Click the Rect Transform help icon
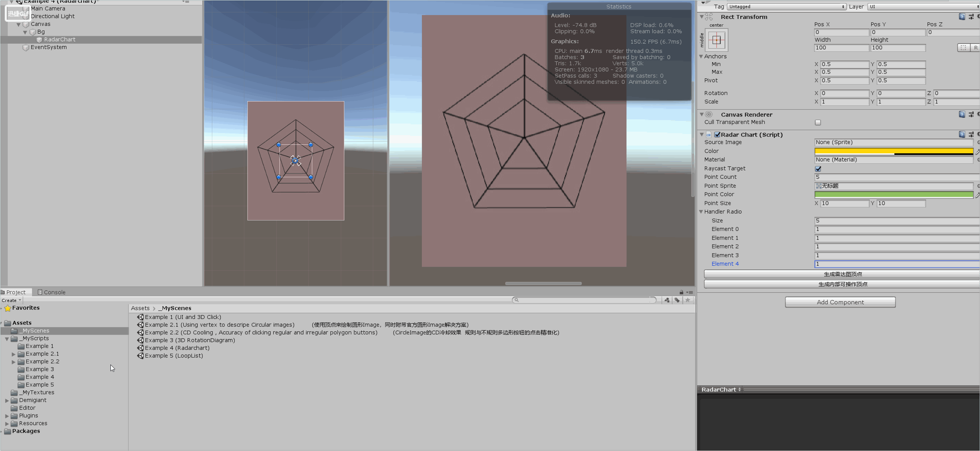 (962, 17)
